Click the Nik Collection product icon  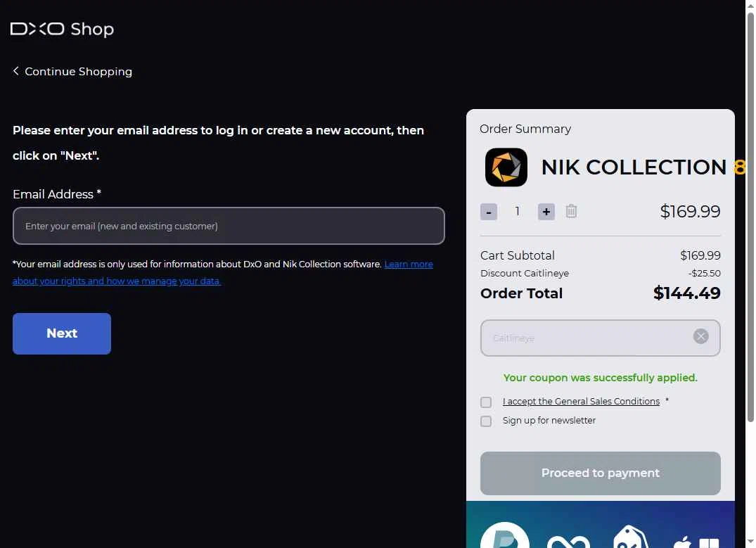(506, 167)
